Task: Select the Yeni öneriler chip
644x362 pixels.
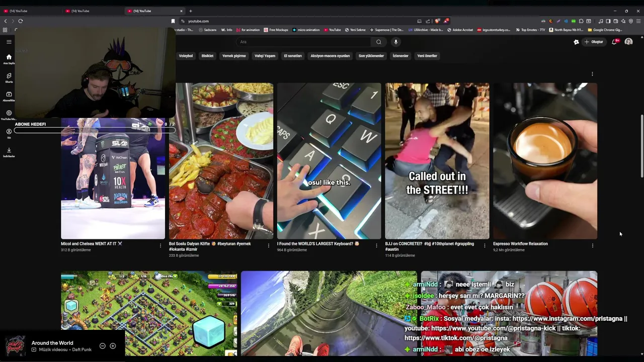Action: coord(427,56)
